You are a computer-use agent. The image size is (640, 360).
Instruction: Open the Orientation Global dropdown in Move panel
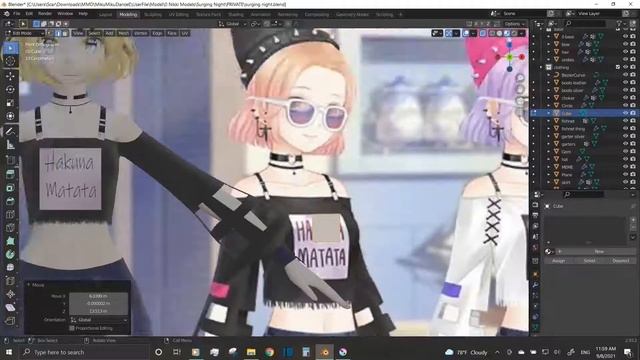(x=98, y=320)
